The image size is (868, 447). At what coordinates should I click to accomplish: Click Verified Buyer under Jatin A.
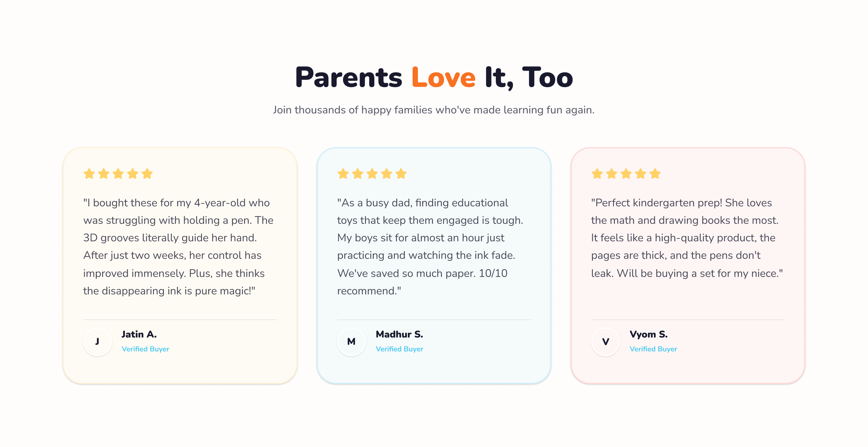coord(145,349)
